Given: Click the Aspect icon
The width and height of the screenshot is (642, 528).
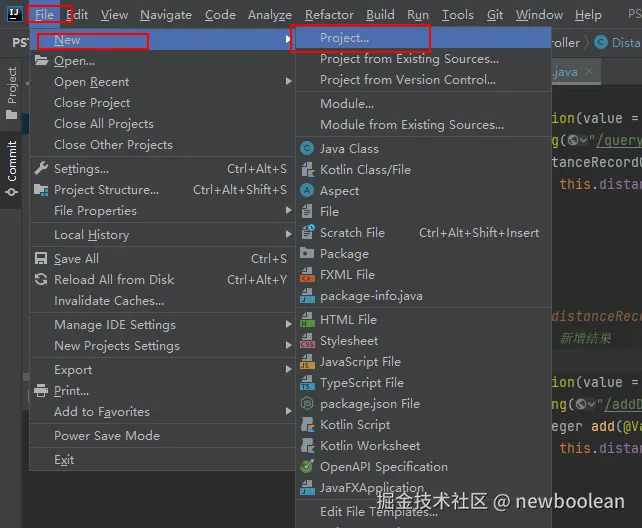Looking at the screenshot, I should [307, 190].
